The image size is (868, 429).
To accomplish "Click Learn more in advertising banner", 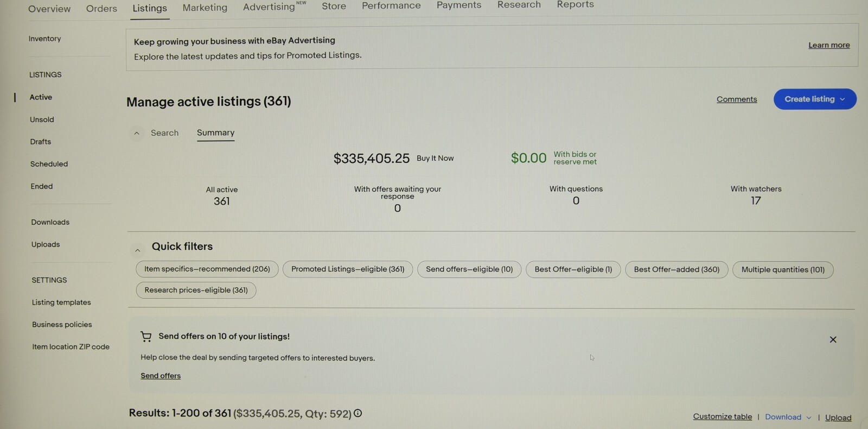I will [x=829, y=45].
